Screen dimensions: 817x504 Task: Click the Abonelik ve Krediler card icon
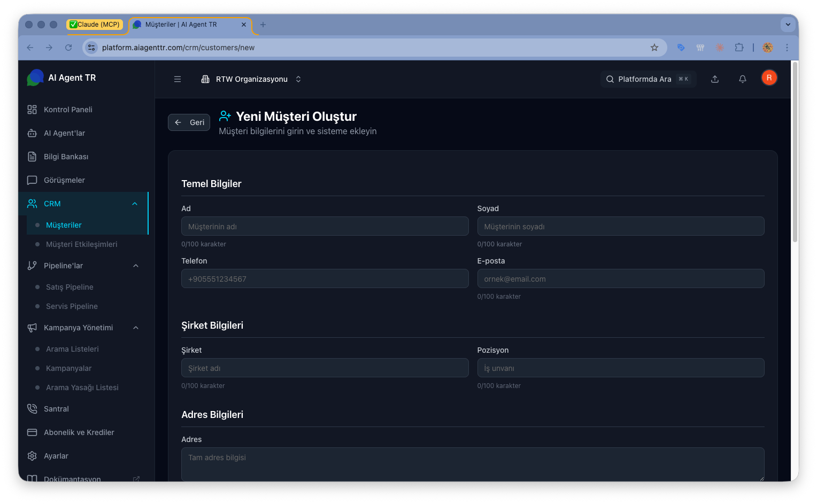tap(32, 432)
